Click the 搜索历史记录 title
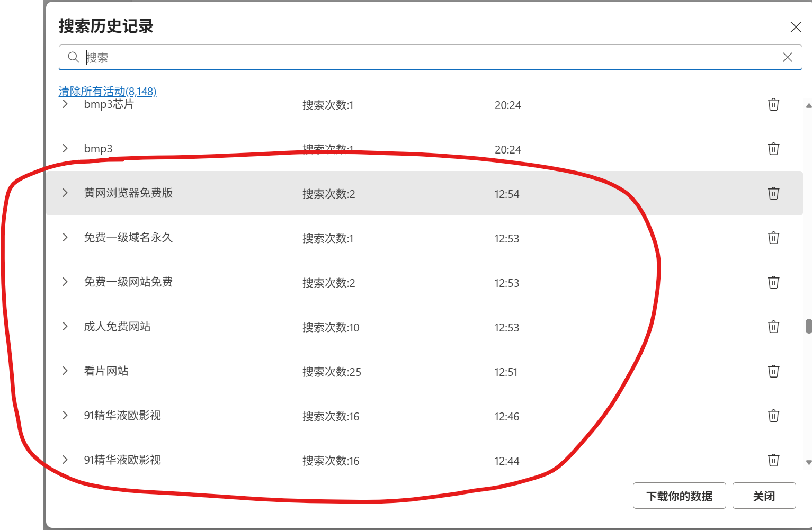Viewport: 812px width, 530px height. point(106,26)
